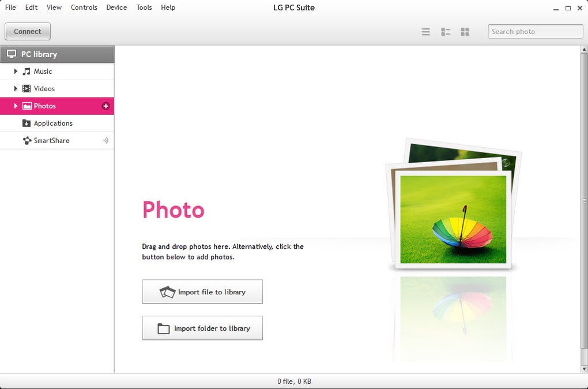Switch to thumbnail grid view icon

click(465, 32)
